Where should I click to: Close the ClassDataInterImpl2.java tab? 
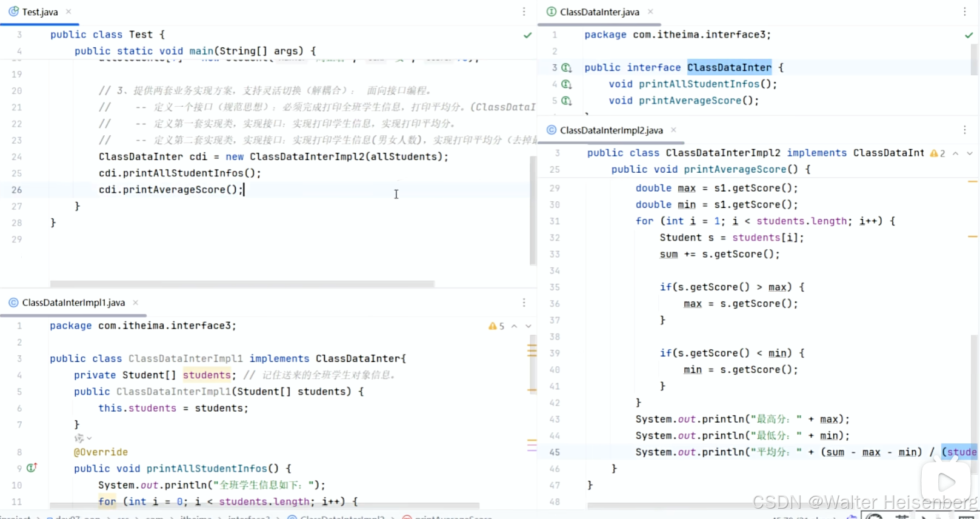point(673,130)
